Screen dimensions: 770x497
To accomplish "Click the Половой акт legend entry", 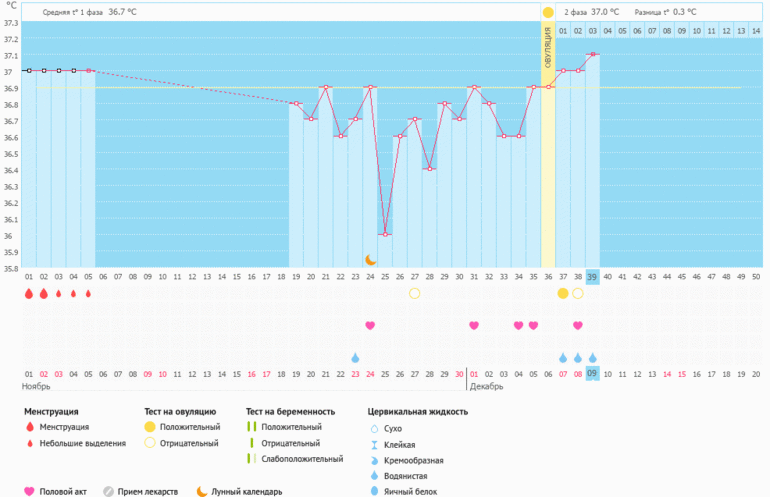I will click(x=64, y=491).
